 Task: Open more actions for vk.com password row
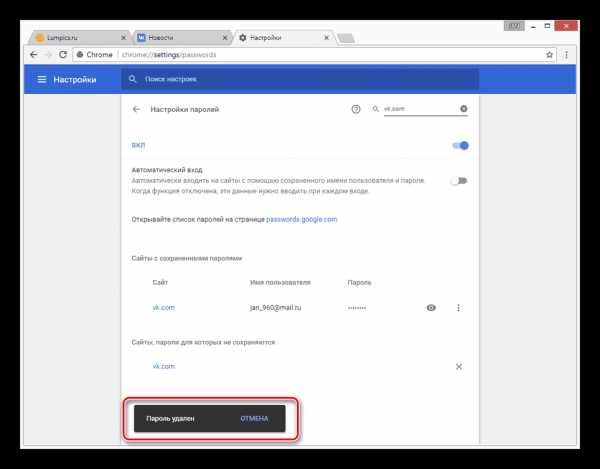coord(458,308)
